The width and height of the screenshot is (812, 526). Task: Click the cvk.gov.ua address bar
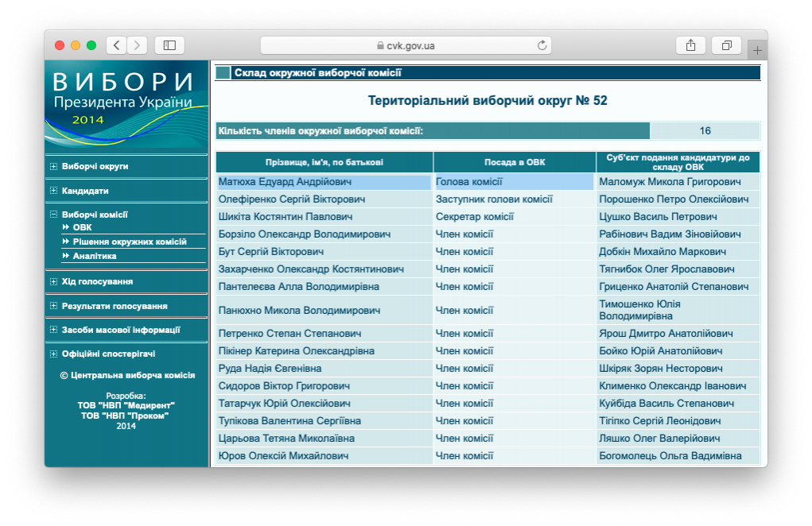[x=406, y=45]
